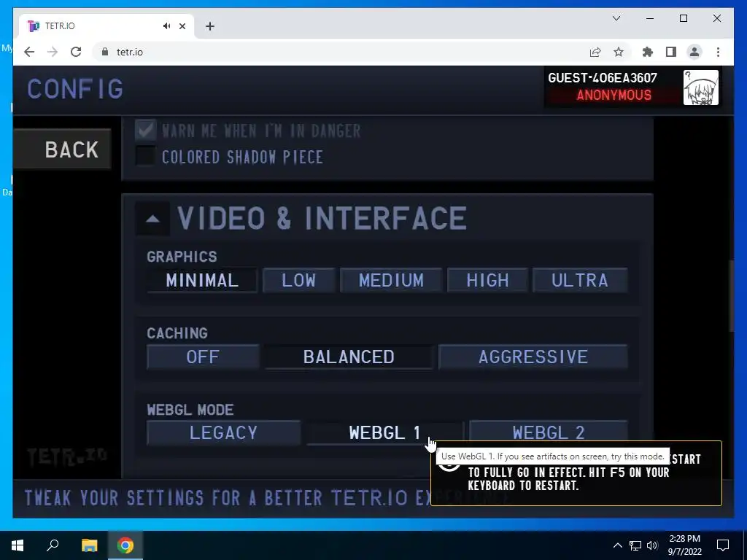Bookmark this tab with star icon
The height and width of the screenshot is (560, 747).
tap(619, 52)
